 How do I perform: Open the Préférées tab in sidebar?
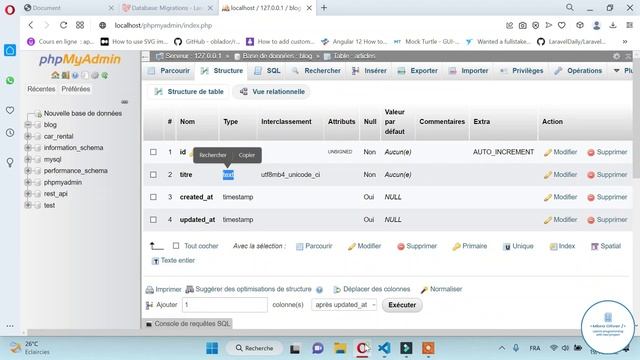(76, 89)
